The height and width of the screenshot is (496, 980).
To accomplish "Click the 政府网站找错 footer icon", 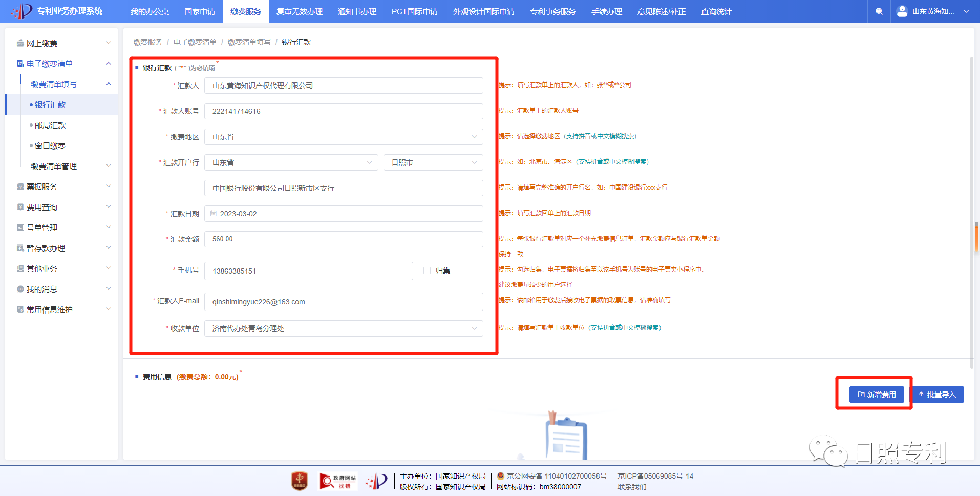I will click(x=338, y=481).
